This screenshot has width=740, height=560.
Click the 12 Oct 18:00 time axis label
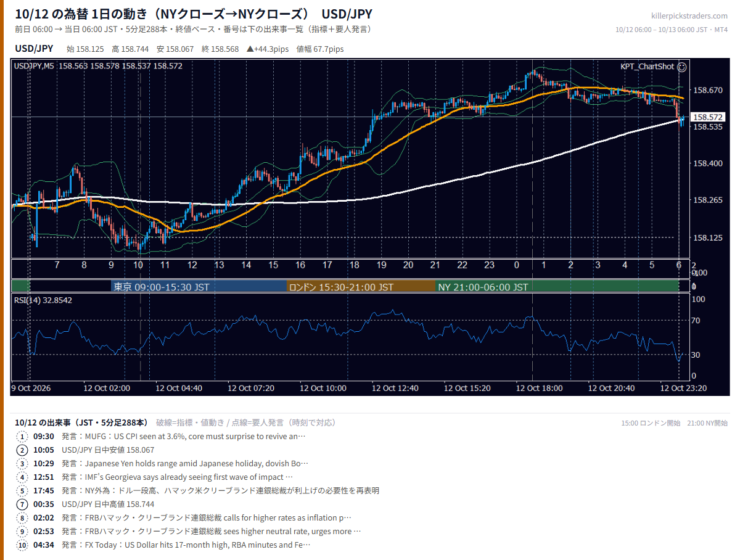coord(539,388)
